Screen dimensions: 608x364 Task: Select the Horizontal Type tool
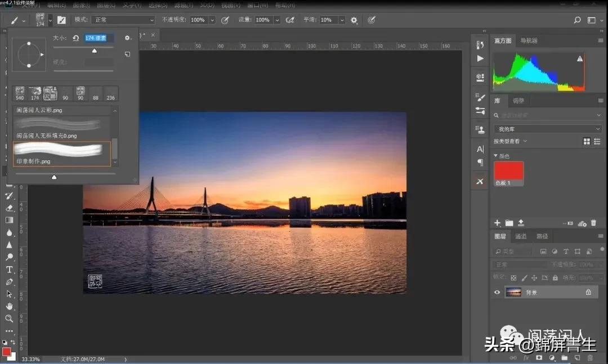point(9,269)
